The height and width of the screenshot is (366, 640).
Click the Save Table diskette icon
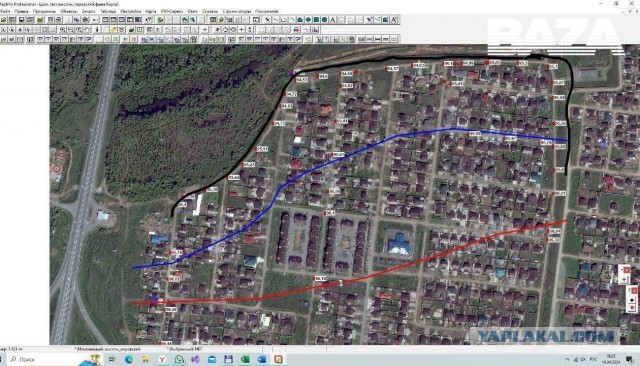(22, 20)
